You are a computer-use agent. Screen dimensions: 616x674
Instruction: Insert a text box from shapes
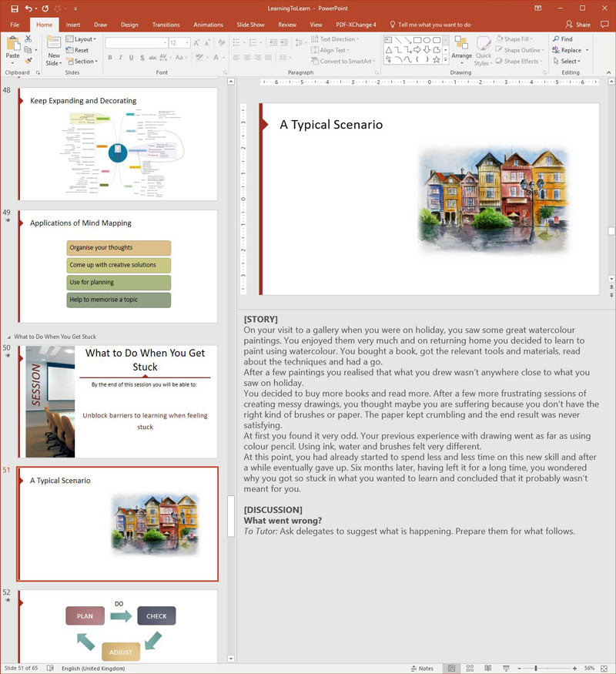click(x=388, y=40)
